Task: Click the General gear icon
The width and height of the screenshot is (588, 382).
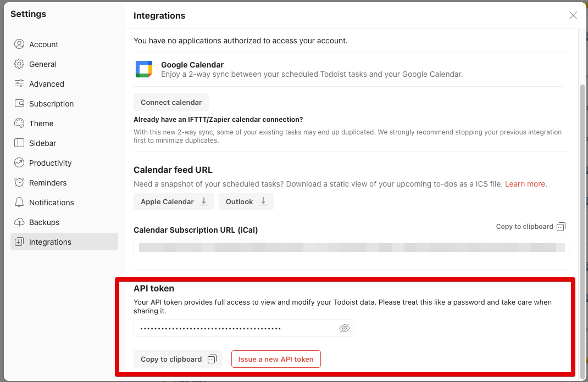Action: 19,64
